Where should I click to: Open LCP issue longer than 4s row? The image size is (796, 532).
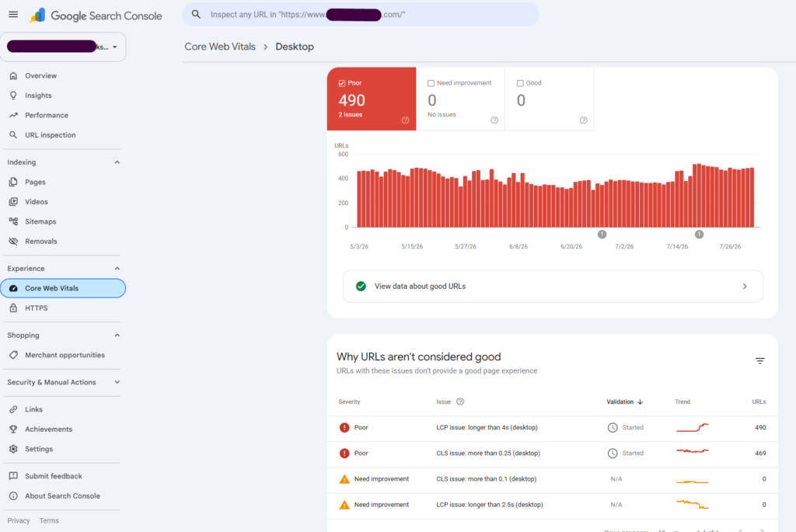click(553, 427)
